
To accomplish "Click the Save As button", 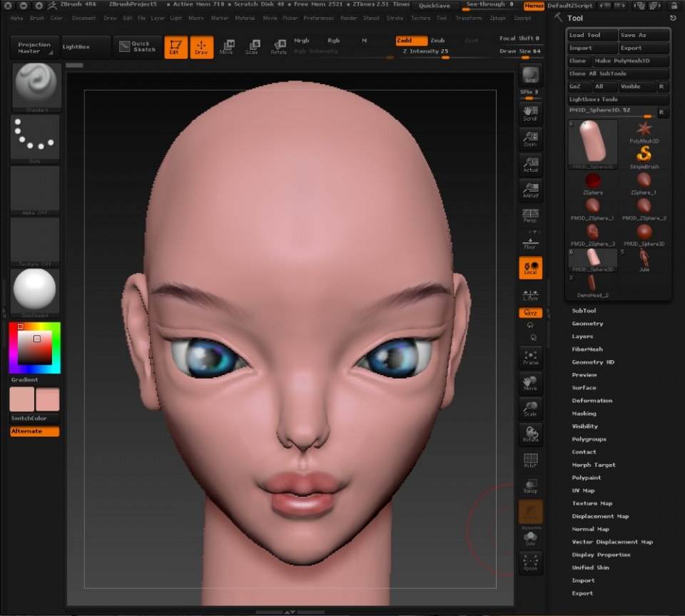I will click(x=644, y=35).
